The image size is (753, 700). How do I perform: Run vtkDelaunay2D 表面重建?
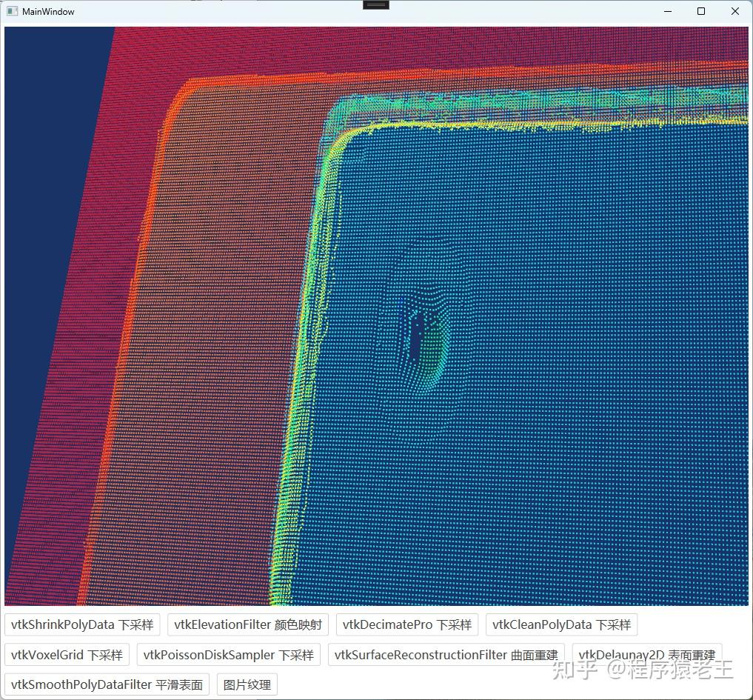[648, 654]
